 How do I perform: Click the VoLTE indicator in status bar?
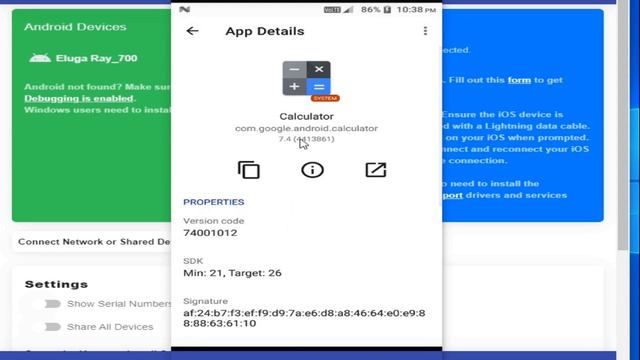(x=332, y=10)
